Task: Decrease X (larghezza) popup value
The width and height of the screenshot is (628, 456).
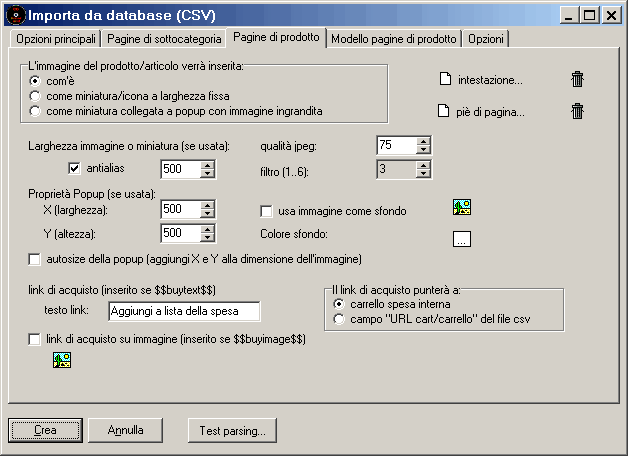Action: pos(207,214)
